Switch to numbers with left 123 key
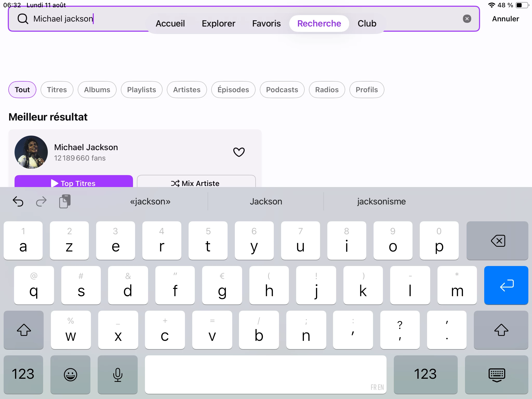Image resolution: width=532 pixels, height=399 pixels. click(x=23, y=374)
